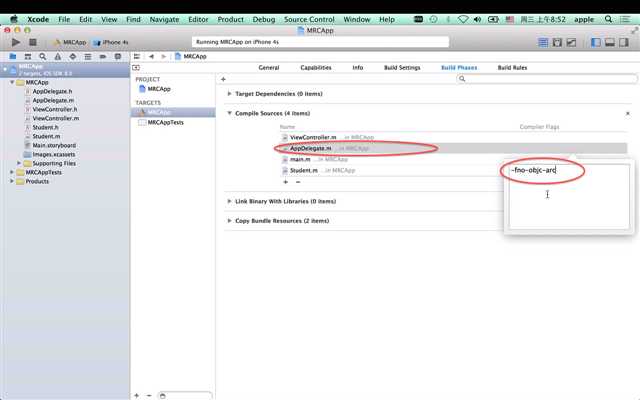This screenshot has width=640, height=400.
Task: Open the apple user menu
Action: (x=584, y=19)
